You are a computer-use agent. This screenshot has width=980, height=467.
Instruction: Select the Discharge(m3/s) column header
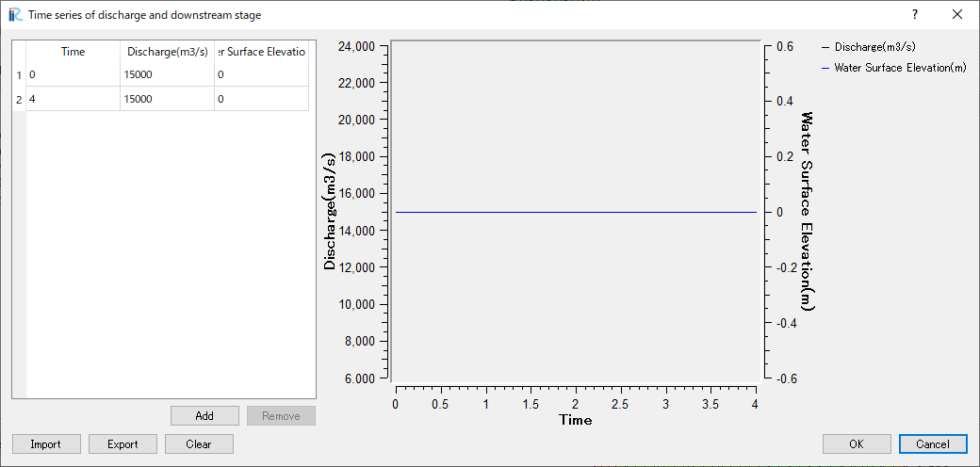[x=167, y=52]
